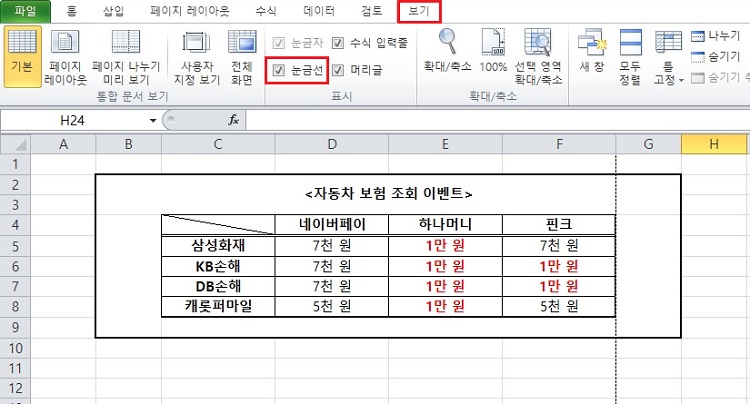The width and height of the screenshot is (750, 404).
Task: Select the 핀크 header cell
Action: [x=559, y=224]
